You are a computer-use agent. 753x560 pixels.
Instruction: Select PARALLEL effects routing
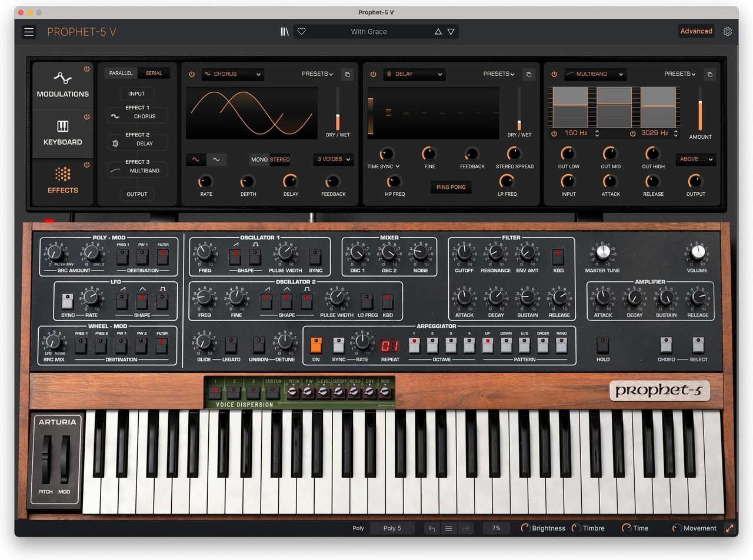[121, 73]
